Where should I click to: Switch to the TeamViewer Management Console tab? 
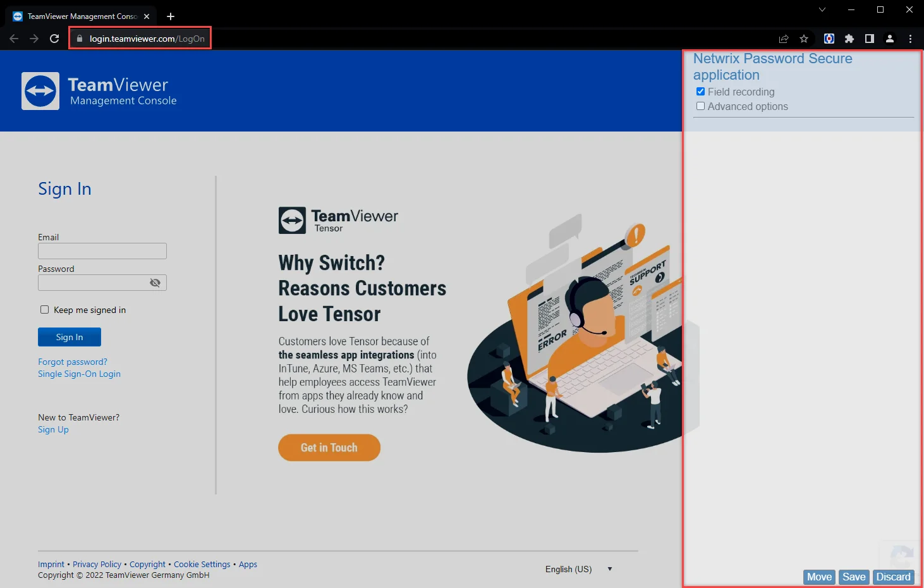coord(82,16)
